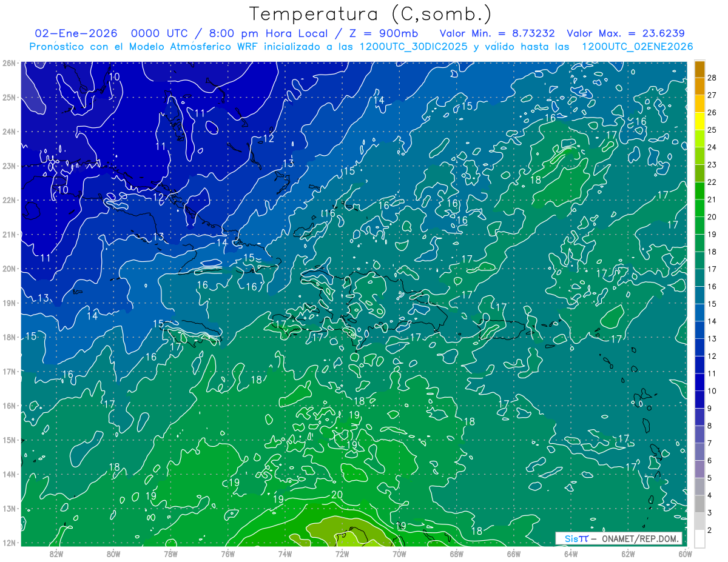Click the SisPI ONAMET/REP.DOM. logo box
This screenshot has width=728, height=562.
tap(619, 538)
